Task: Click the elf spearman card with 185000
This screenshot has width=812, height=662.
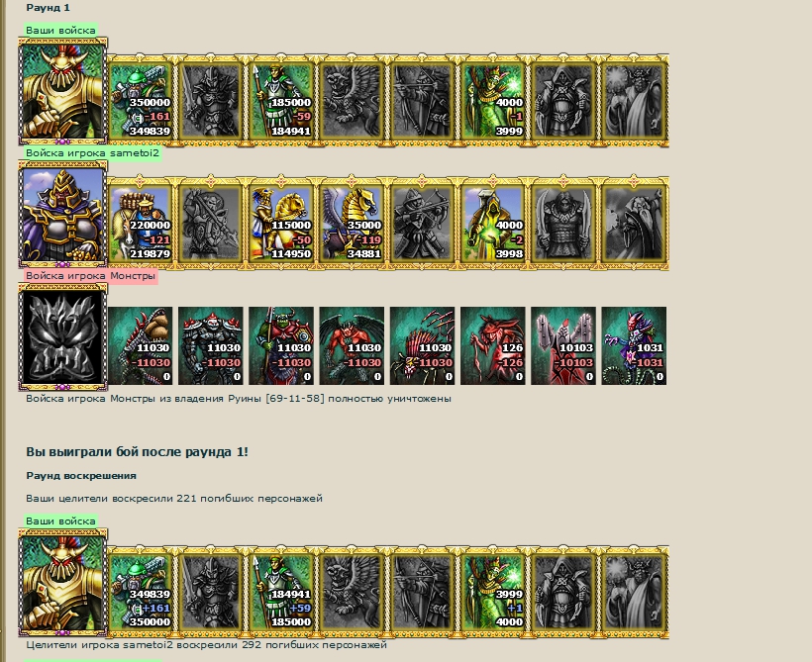Action: [x=281, y=100]
